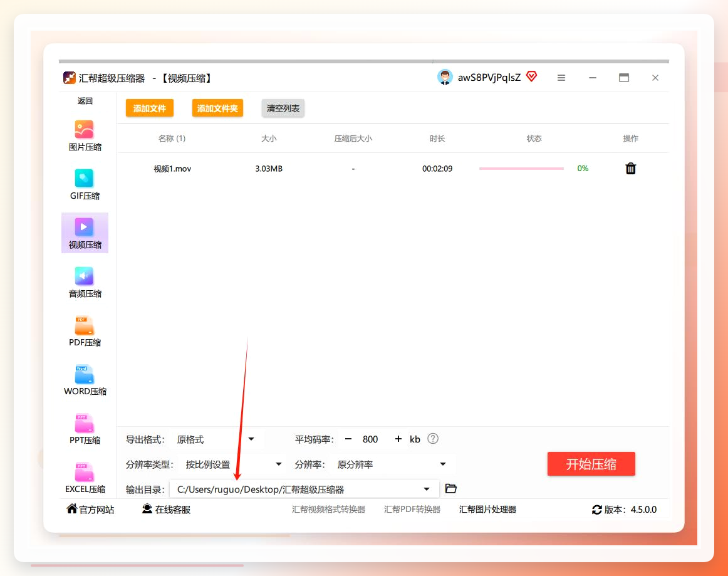
Task: Click the 状态 column header
Action: tap(534, 139)
